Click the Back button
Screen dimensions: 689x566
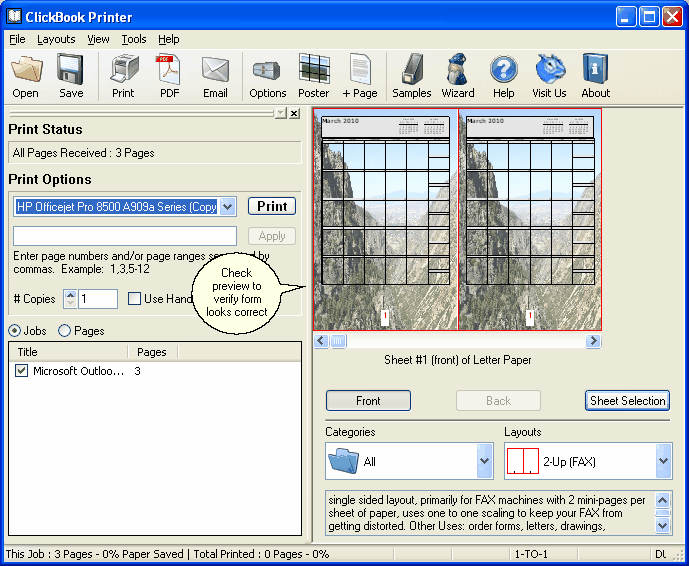click(x=498, y=401)
